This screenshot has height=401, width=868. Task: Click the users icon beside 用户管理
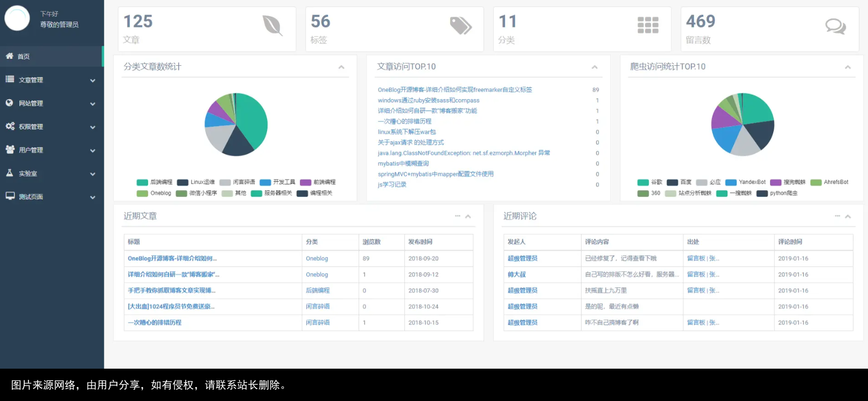click(10, 149)
